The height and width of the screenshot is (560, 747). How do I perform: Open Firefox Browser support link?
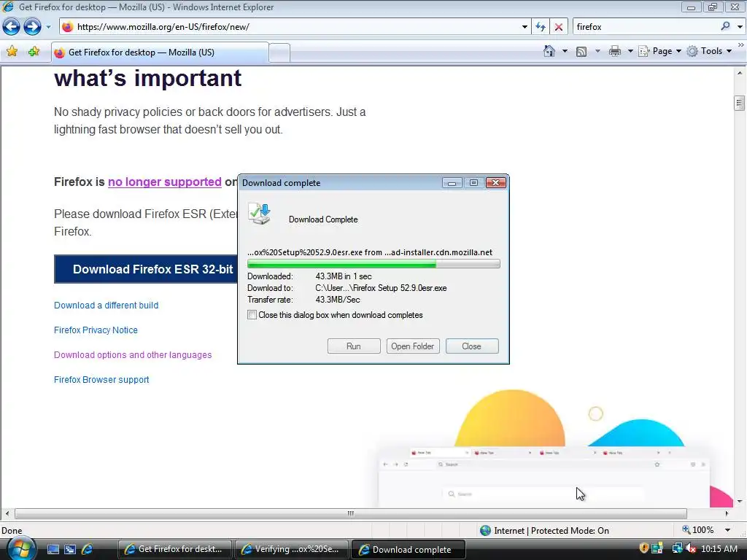tap(101, 379)
